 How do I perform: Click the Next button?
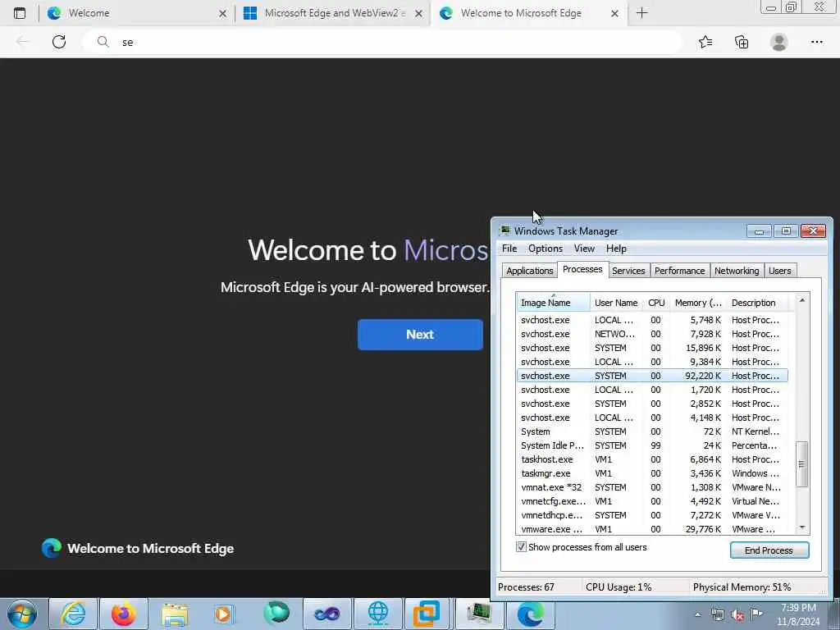pyautogui.click(x=420, y=335)
